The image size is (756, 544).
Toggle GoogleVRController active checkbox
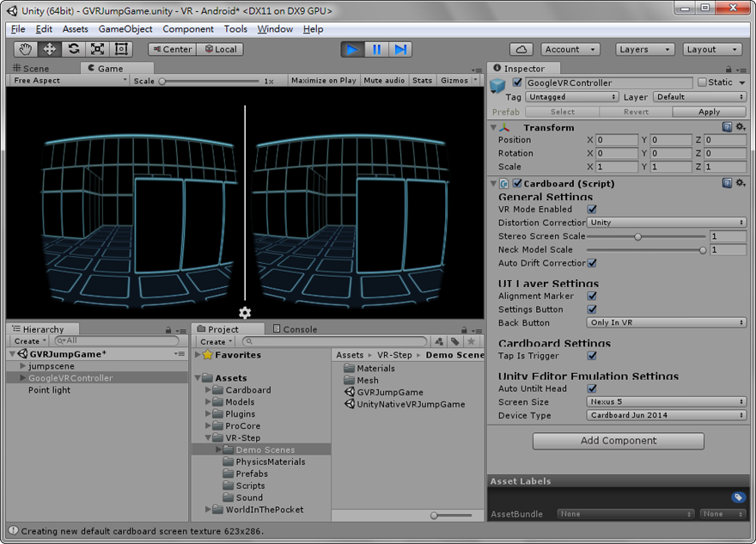click(x=517, y=82)
